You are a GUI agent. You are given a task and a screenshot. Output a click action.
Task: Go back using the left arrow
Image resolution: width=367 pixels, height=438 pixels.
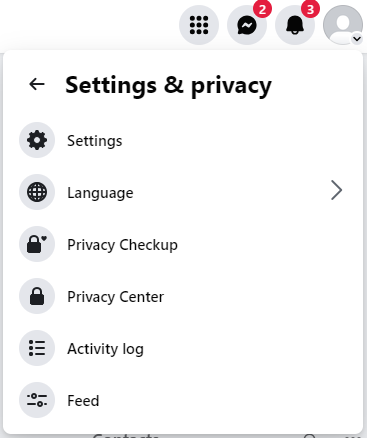(37, 84)
